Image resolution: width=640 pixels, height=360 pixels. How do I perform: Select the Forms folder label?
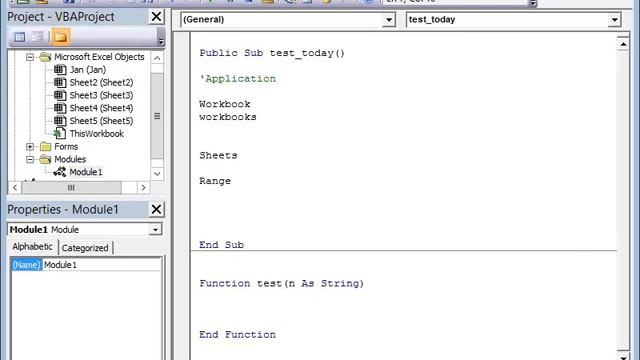(66, 147)
